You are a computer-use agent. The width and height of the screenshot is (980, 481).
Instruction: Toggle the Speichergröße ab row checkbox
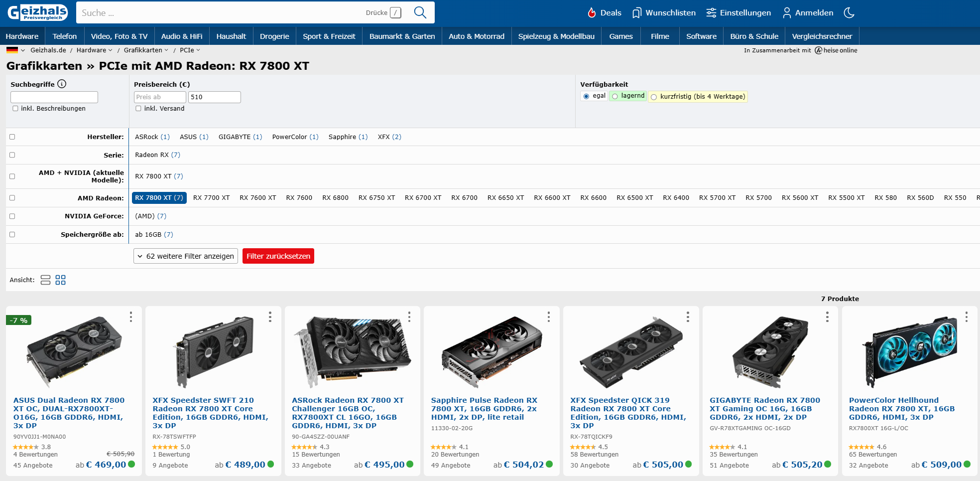tap(12, 234)
